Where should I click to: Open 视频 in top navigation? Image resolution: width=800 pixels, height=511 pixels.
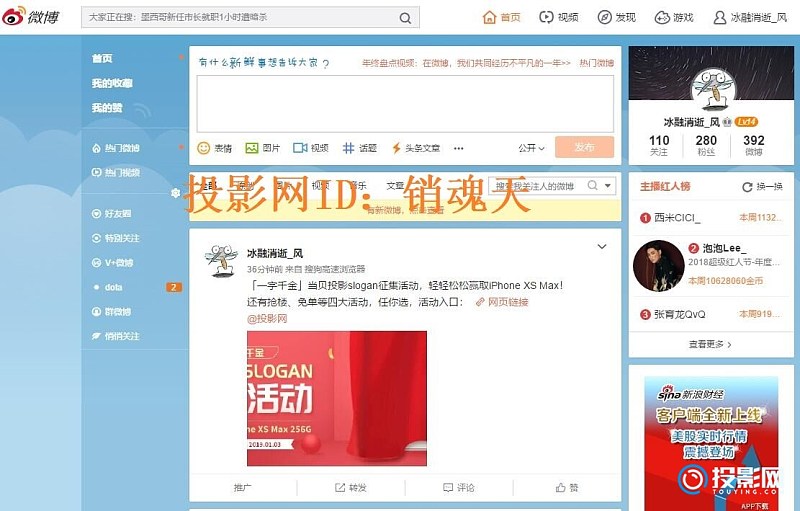(559, 17)
